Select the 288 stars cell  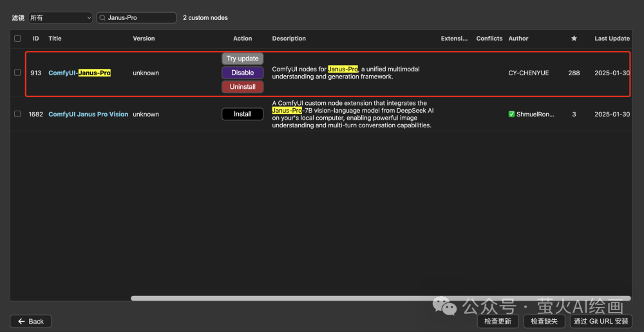coord(574,73)
